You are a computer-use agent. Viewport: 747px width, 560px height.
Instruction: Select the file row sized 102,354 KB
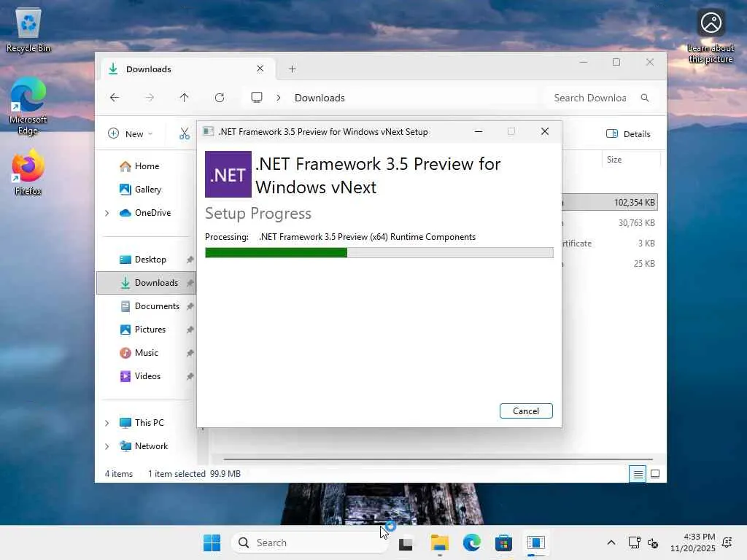610,203
